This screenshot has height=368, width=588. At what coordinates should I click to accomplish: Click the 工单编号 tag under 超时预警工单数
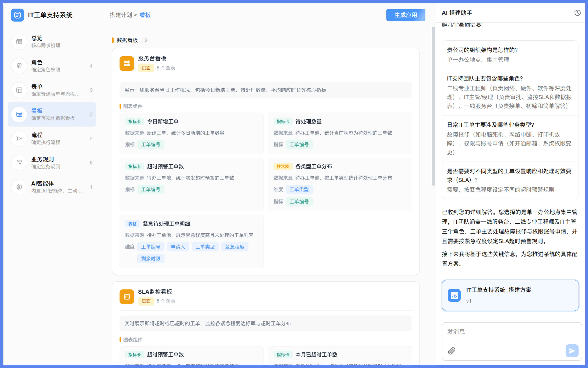151,190
